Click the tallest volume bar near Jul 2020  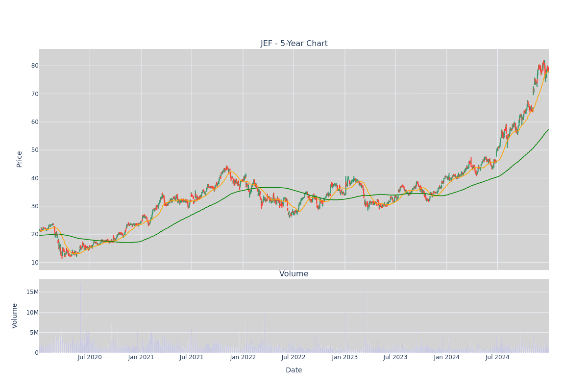point(80,318)
